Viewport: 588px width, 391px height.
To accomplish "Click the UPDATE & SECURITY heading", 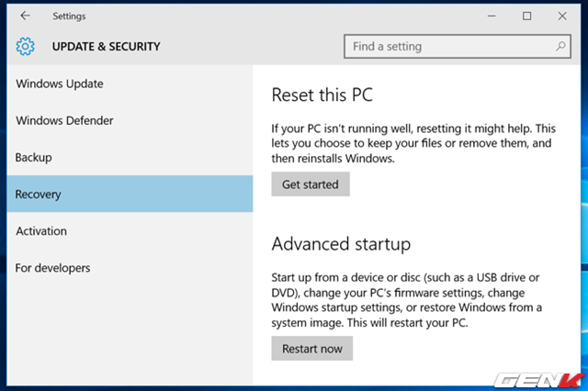I will point(107,47).
